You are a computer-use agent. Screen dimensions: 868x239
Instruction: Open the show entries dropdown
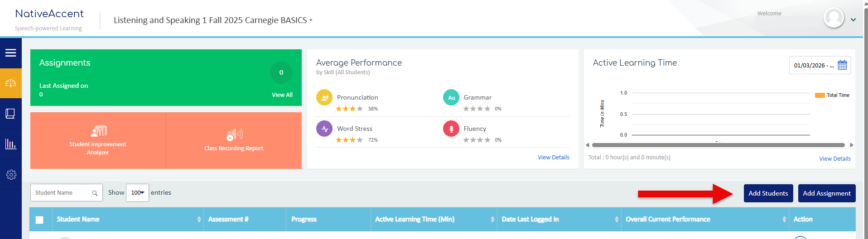point(137,193)
